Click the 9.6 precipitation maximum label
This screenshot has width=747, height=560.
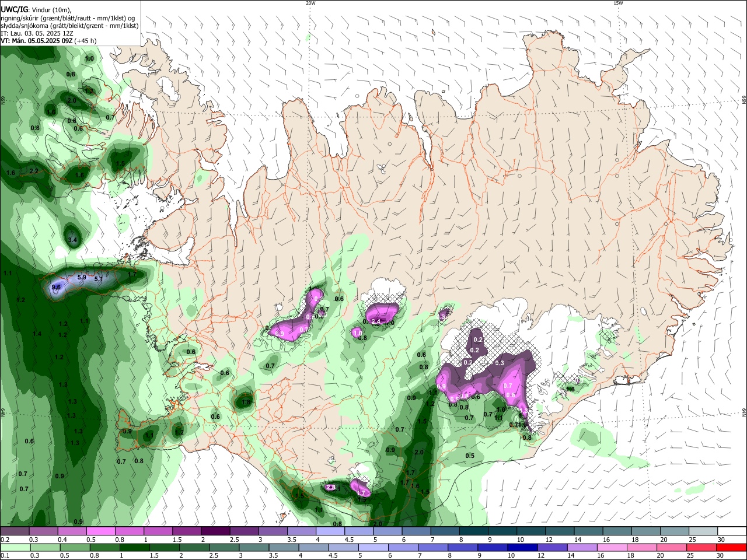click(56, 287)
